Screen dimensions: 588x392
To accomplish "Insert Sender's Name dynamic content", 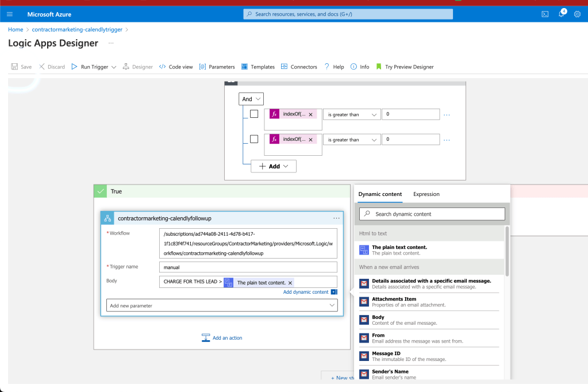I will [x=429, y=374].
